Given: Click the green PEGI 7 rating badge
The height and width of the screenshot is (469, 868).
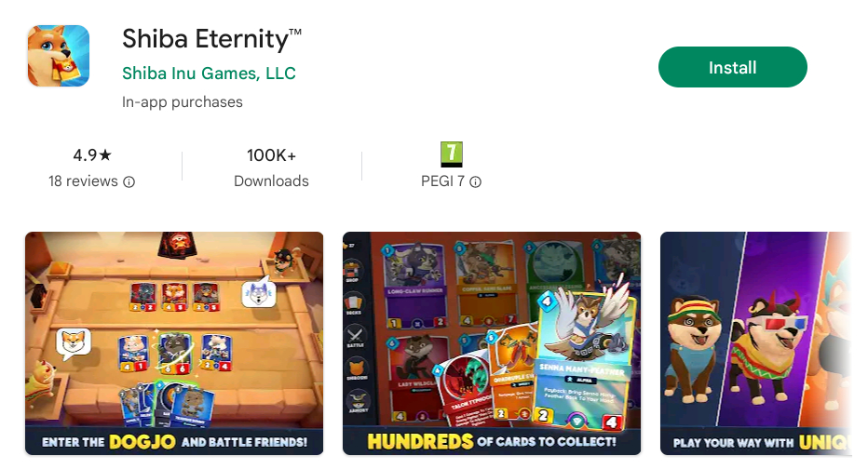Looking at the screenshot, I should click(x=451, y=154).
